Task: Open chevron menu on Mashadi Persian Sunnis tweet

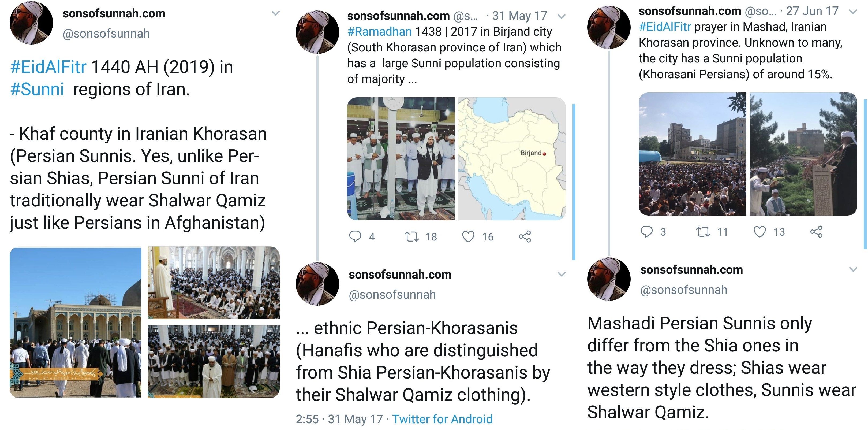Action: coord(853,269)
